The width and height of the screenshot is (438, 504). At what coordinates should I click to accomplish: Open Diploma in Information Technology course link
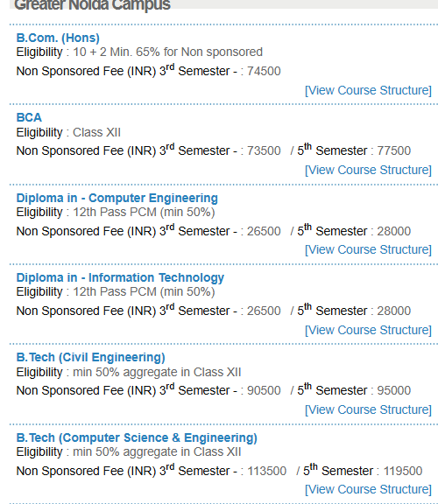click(120, 277)
